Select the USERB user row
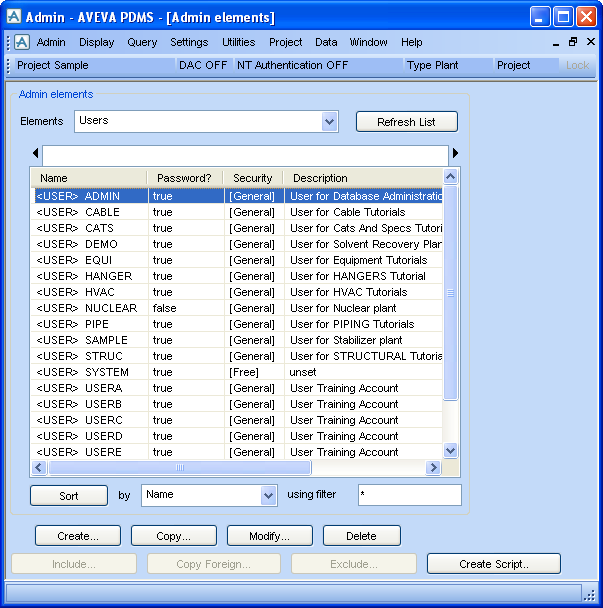Screen dimensions: 603x608 click(237, 404)
